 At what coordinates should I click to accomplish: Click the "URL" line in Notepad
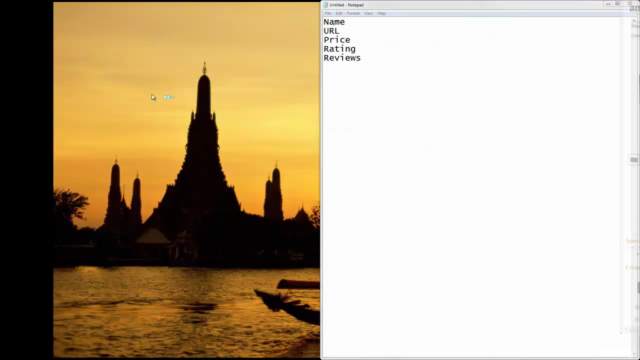(x=331, y=31)
